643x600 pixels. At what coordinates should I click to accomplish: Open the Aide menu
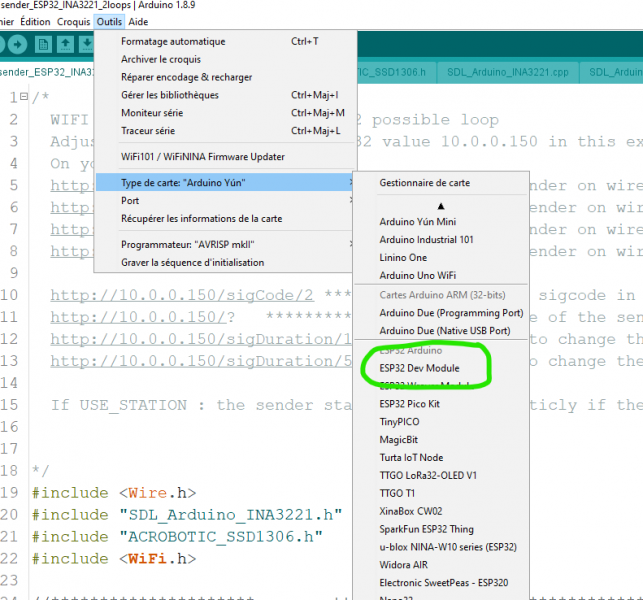click(138, 22)
